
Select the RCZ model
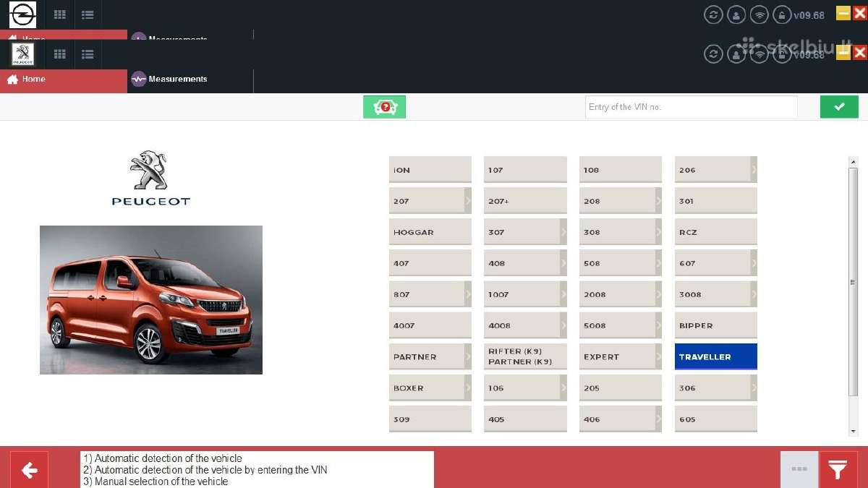point(716,232)
